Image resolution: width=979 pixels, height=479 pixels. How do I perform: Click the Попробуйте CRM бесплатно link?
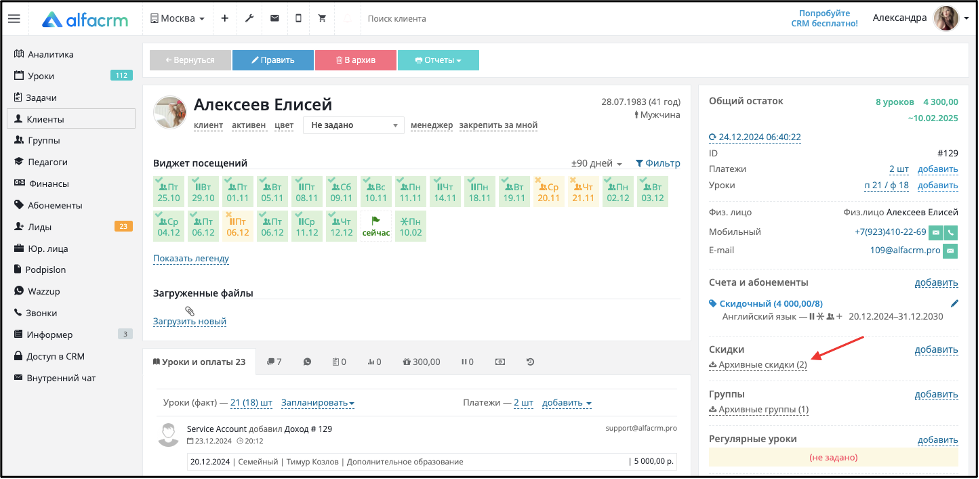point(824,18)
